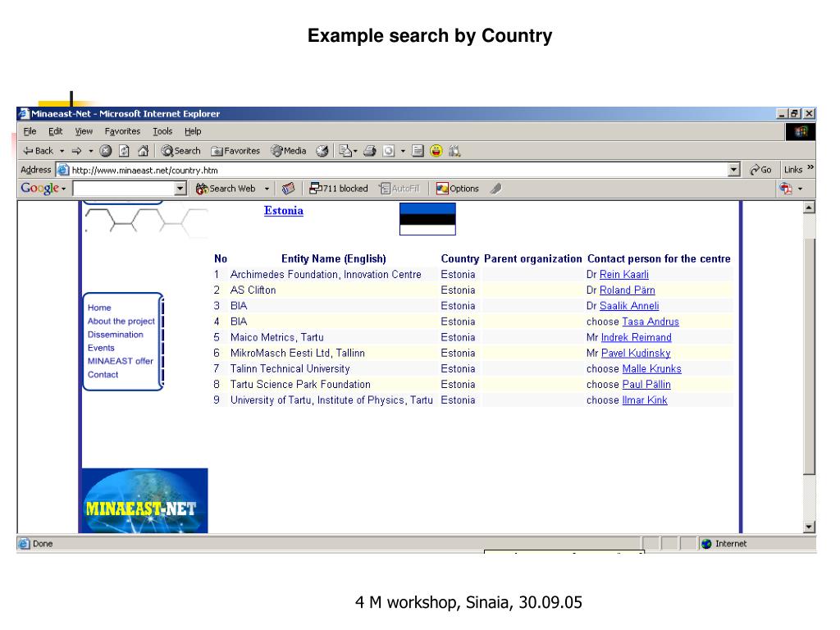This screenshot has height=630, width=840.
Task: Open the Pavel Kudinsky contact link
Action: [636, 353]
